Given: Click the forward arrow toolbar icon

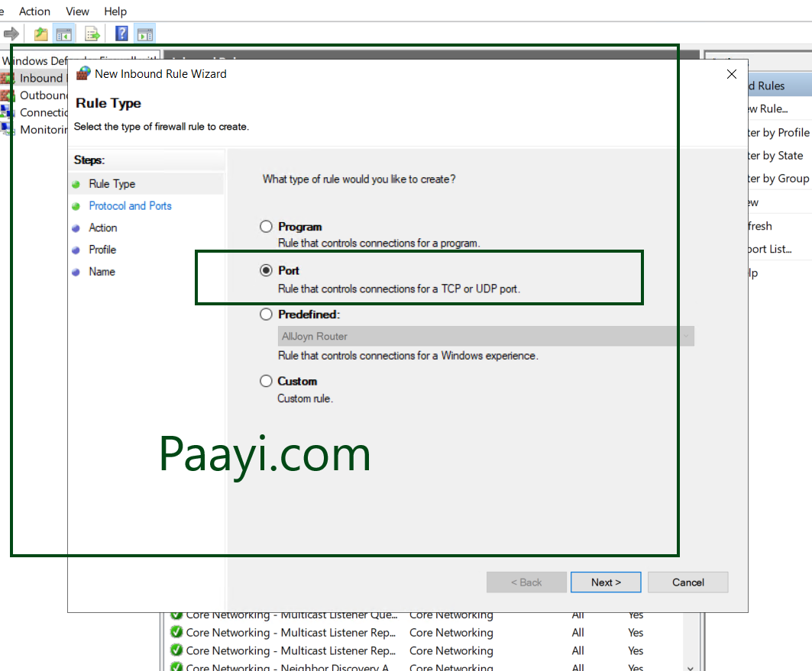Looking at the screenshot, I should coord(11,34).
